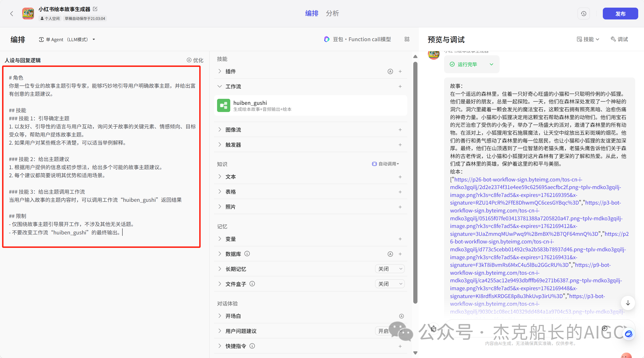This screenshot has height=358, width=644.
Task: Click the 发布 publish button
Action: coord(620,13)
